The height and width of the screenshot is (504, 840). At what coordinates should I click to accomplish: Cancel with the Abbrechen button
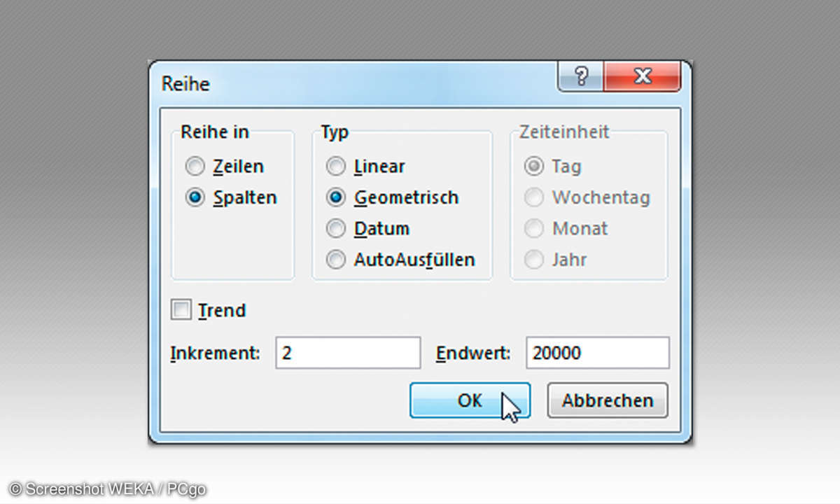[608, 400]
